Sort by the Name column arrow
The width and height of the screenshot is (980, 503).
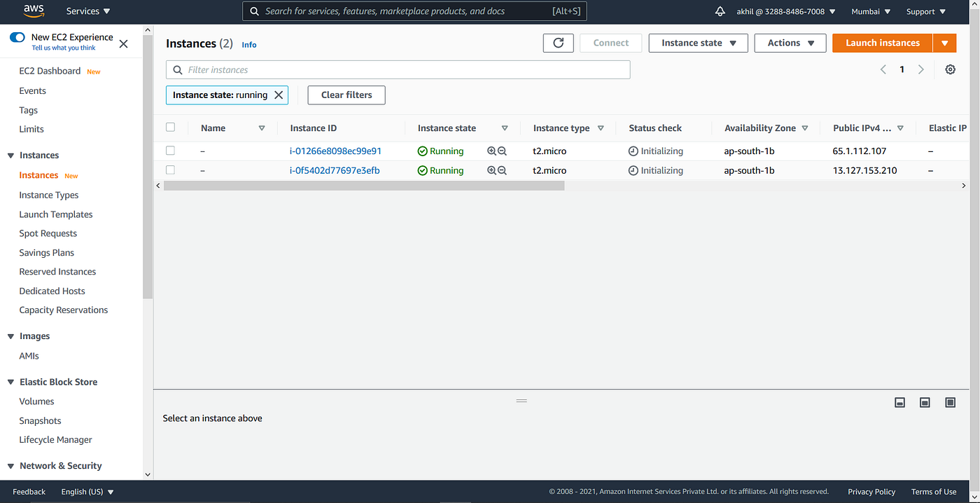click(x=262, y=128)
